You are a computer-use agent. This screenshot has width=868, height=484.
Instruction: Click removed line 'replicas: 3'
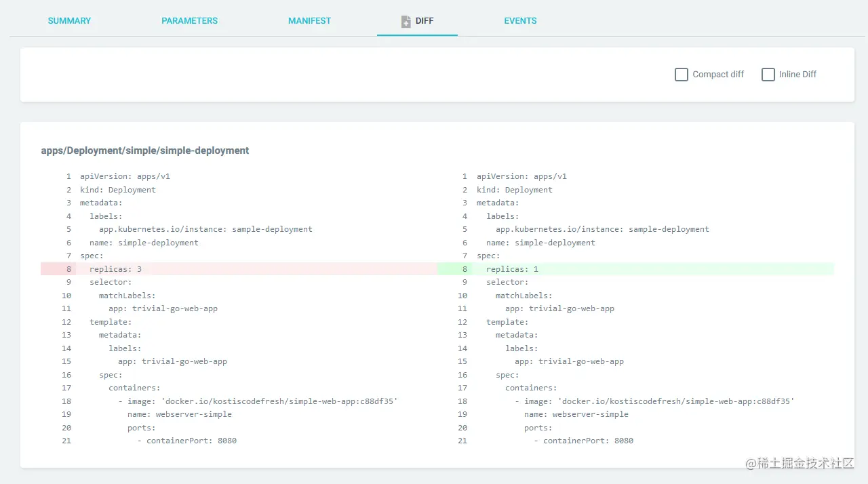[239, 269]
